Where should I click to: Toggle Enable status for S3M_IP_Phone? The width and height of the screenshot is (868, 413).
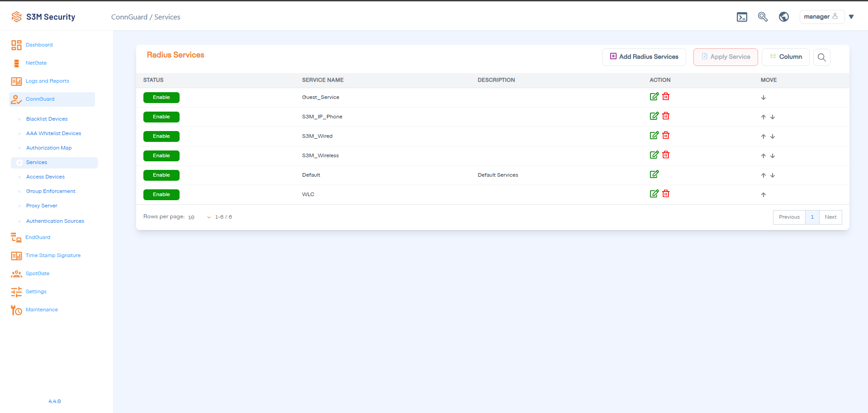(161, 117)
